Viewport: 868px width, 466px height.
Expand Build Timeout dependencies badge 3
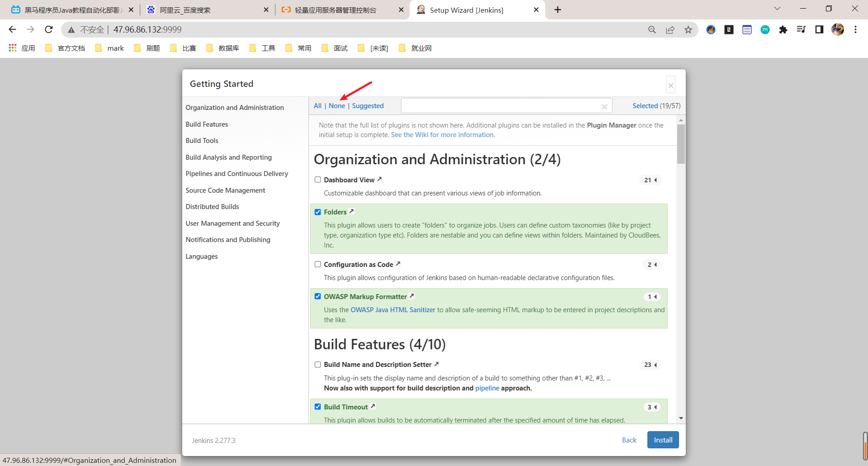652,407
